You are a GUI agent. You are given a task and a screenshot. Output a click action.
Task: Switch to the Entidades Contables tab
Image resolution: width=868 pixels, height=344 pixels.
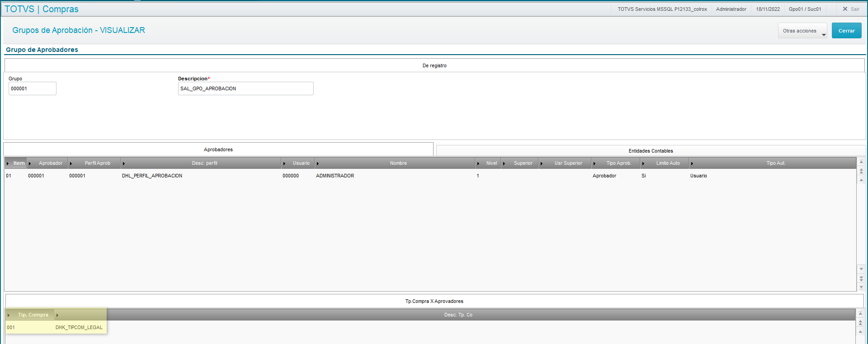tap(651, 151)
